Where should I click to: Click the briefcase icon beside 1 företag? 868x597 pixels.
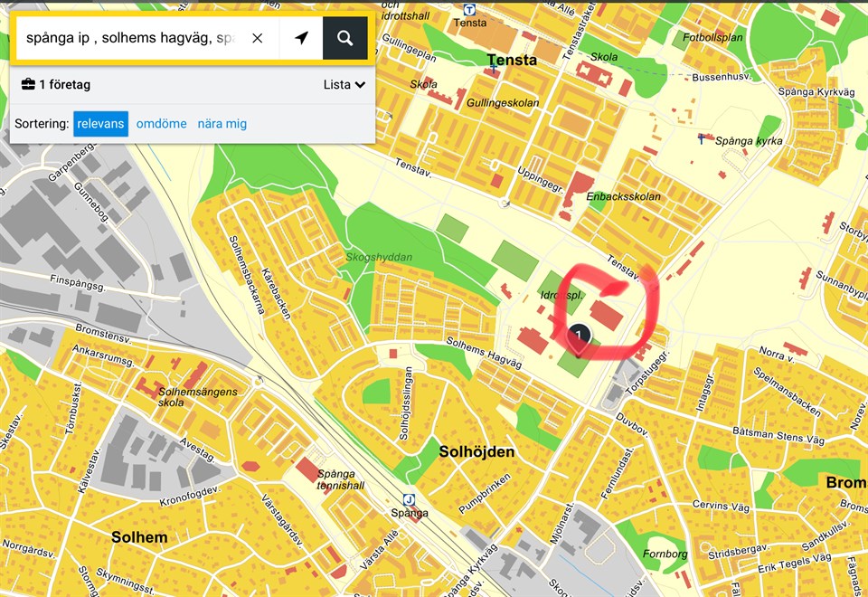[x=28, y=85]
